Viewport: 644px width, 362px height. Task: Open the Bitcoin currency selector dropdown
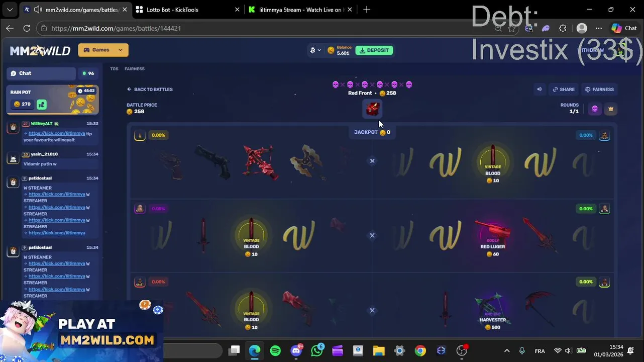[315, 50]
